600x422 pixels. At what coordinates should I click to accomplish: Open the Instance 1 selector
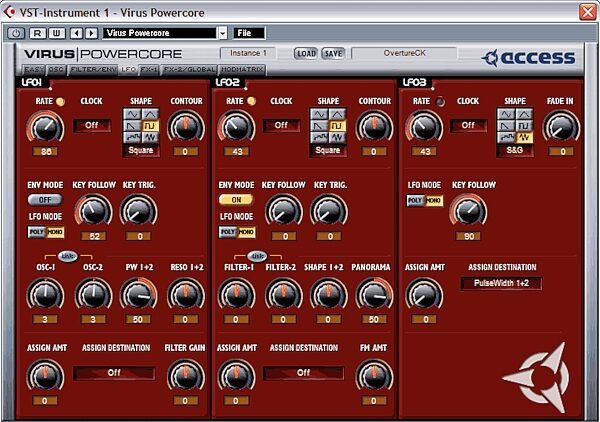tap(248, 53)
